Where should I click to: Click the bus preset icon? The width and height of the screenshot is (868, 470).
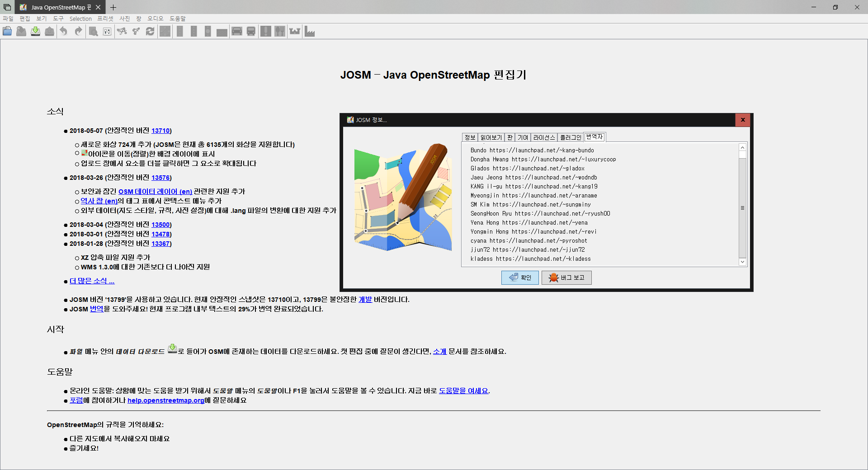251,31
